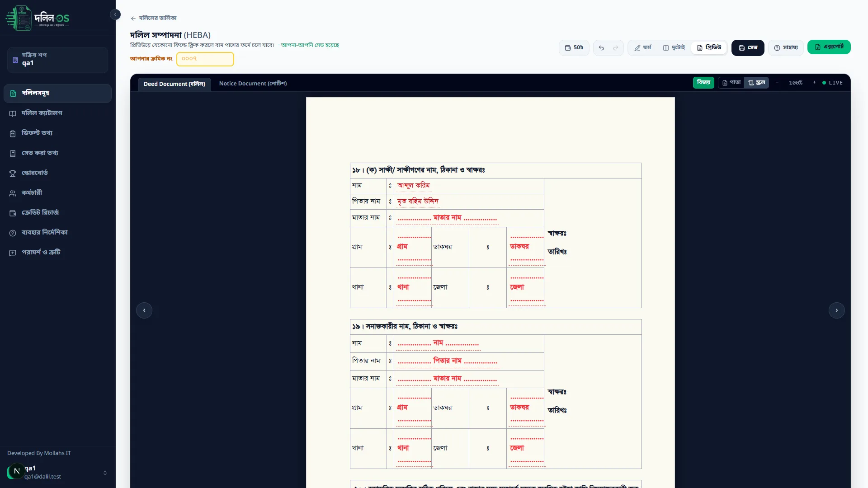Open ক্রেডিট রিচার্জ in the sidebar
This screenshot has width=868, height=488.
point(57,212)
